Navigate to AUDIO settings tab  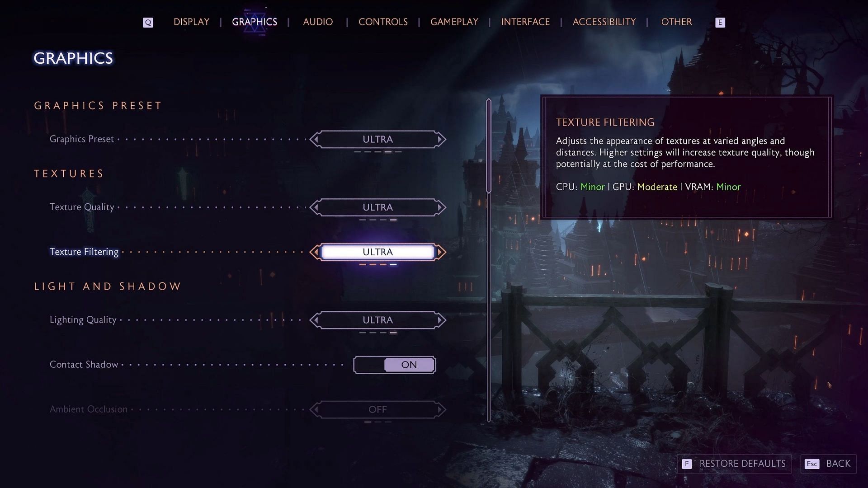click(318, 22)
